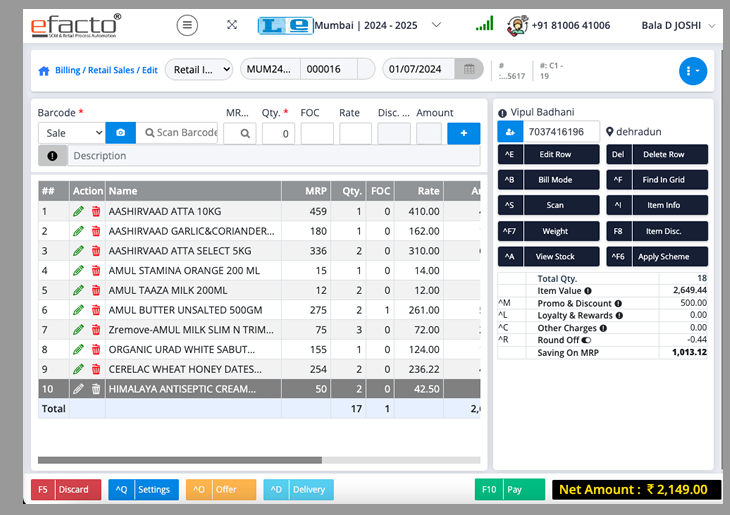Image resolution: width=730 pixels, height=515 pixels.
Task: Expand Mumbai 2024-2025 location dropdown
Action: [x=436, y=25]
